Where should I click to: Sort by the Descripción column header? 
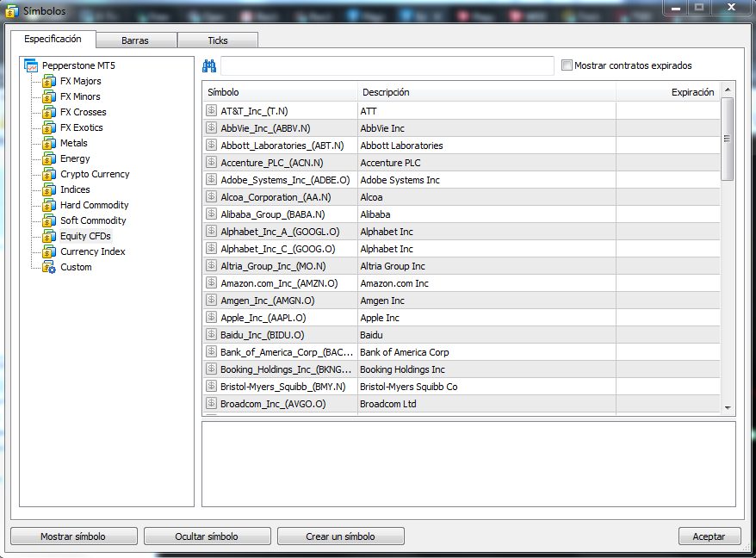click(x=486, y=92)
